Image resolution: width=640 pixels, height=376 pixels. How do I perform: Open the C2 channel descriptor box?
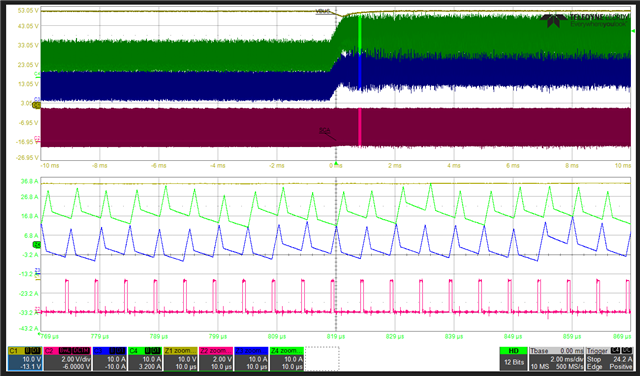click(67, 358)
